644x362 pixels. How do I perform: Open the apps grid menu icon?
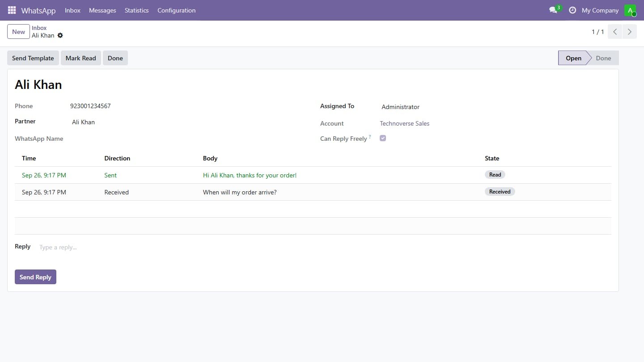[x=12, y=10]
